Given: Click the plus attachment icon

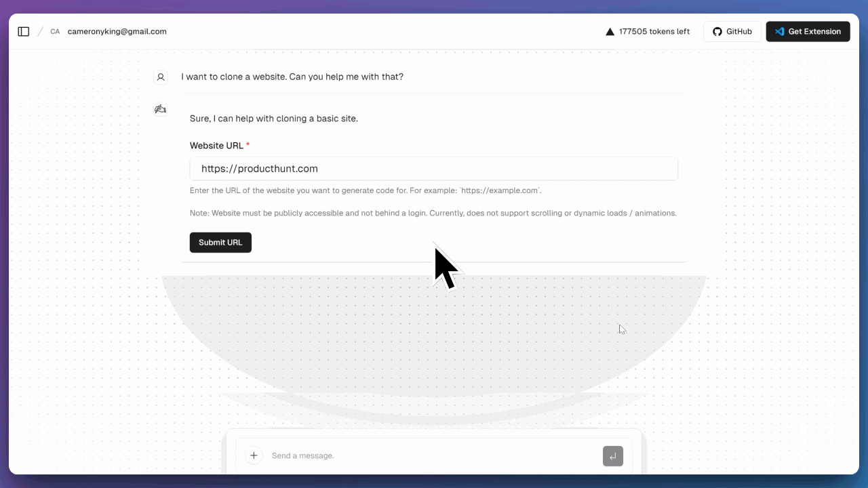Looking at the screenshot, I should tap(254, 456).
